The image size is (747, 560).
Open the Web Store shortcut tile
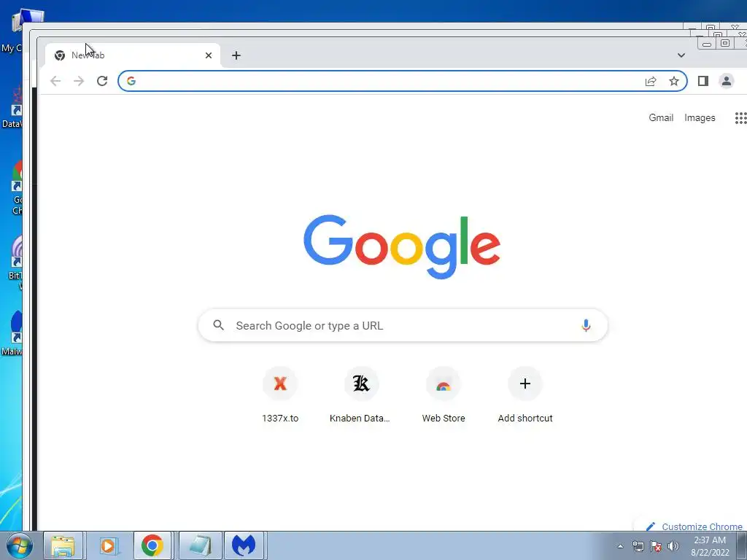444,395
